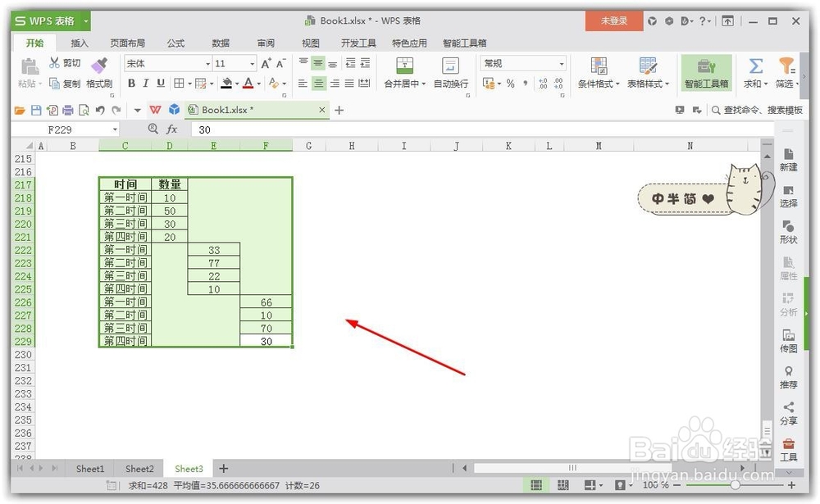Screen dimensions: 820x504
Task: Click the 形状 shapes icon in sidebar
Action: [x=788, y=234]
